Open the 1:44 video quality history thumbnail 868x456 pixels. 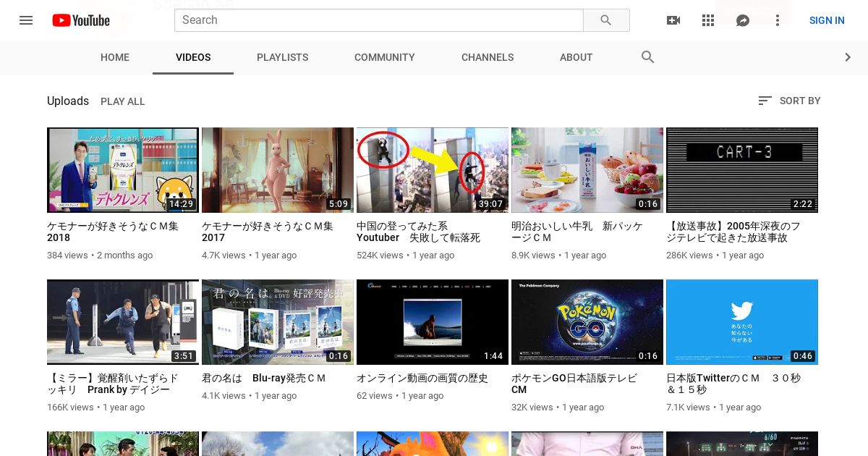(433, 322)
